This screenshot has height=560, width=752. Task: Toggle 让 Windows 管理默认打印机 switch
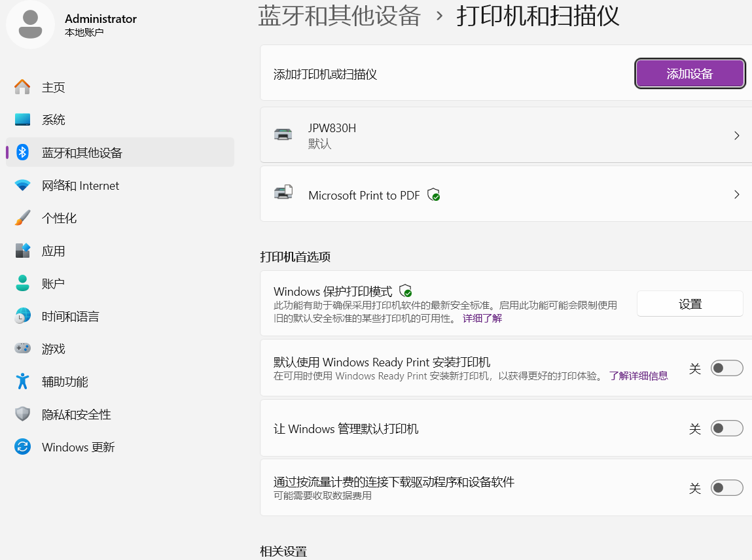point(727,428)
